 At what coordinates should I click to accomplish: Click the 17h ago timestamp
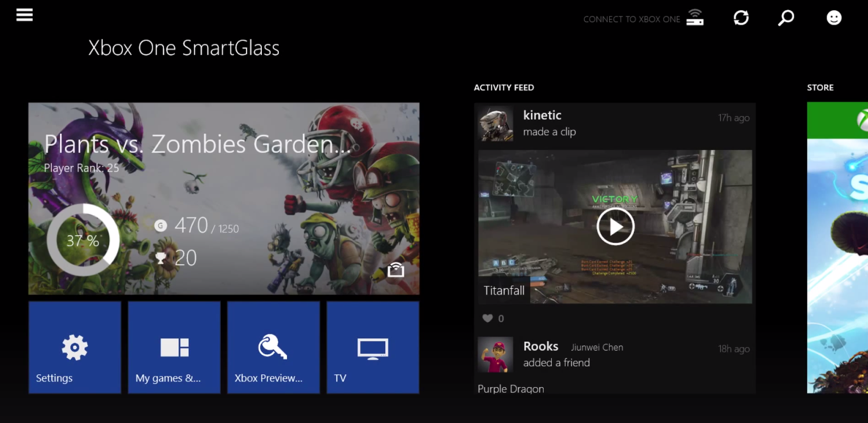(734, 118)
